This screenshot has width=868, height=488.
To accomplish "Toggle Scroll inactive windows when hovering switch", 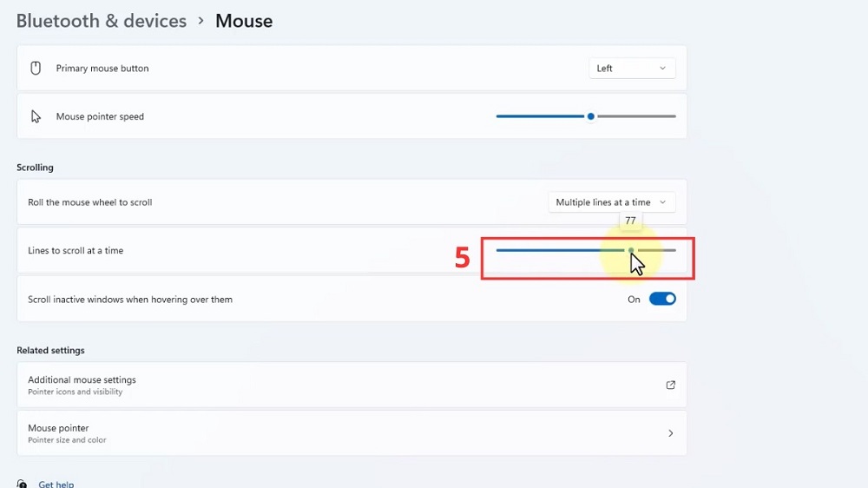I will (662, 299).
